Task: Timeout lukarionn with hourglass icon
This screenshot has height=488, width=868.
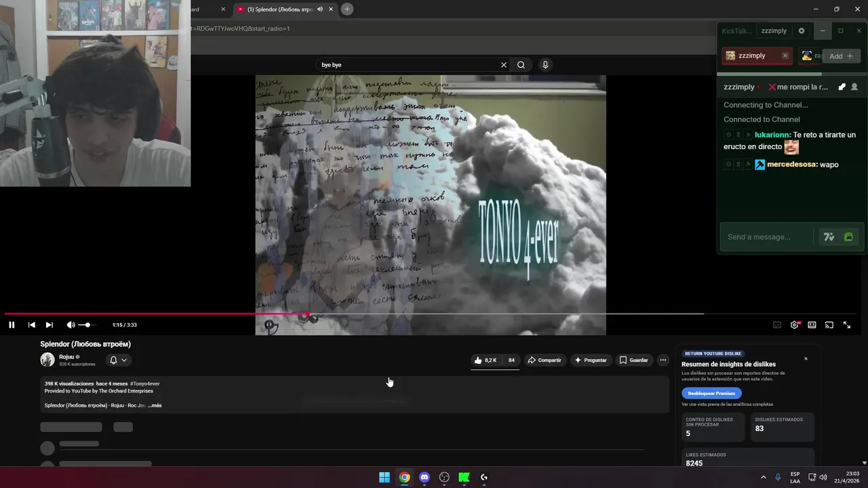Action: click(x=738, y=135)
